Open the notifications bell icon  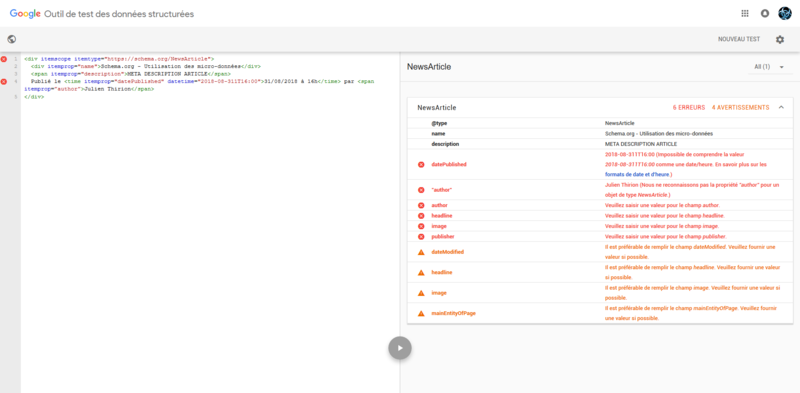(764, 14)
